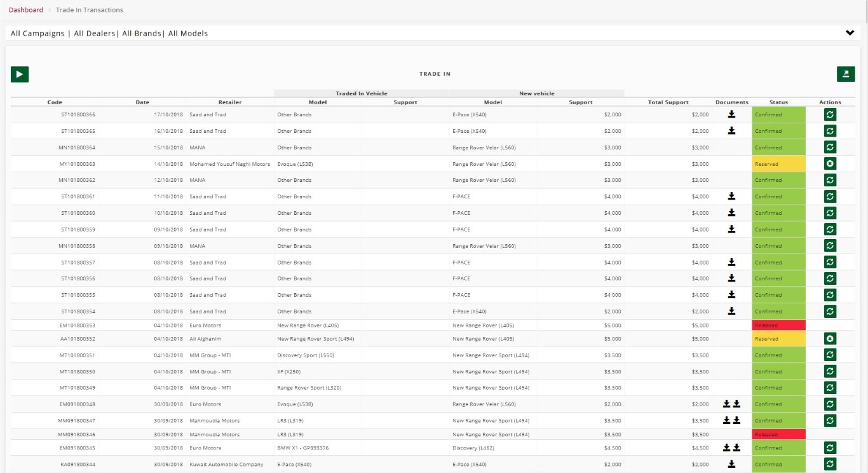
Task: Expand the filter panel chevron
Action: click(x=850, y=33)
